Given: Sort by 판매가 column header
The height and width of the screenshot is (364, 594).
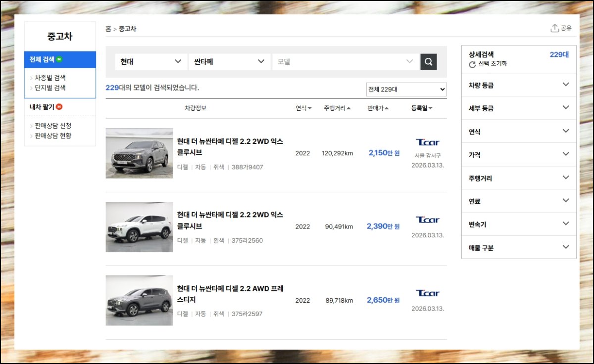Looking at the screenshot, I should [378, 108].
